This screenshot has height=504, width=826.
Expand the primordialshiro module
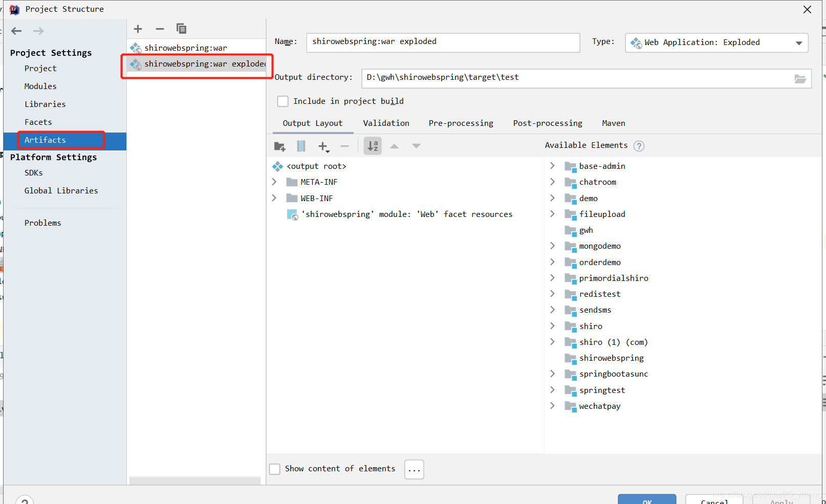click(552, 278)
